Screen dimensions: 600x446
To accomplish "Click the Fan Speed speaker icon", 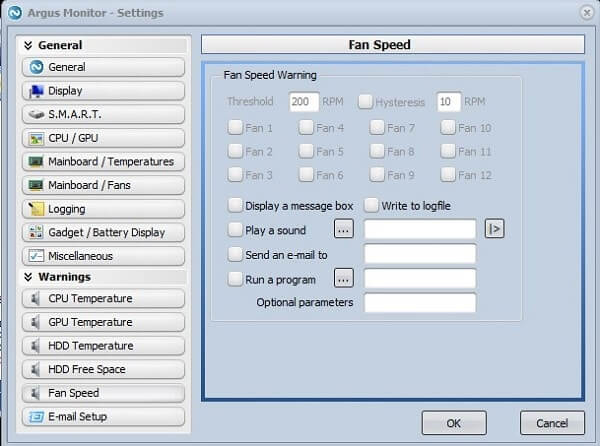I will click(x=36, y=394).
